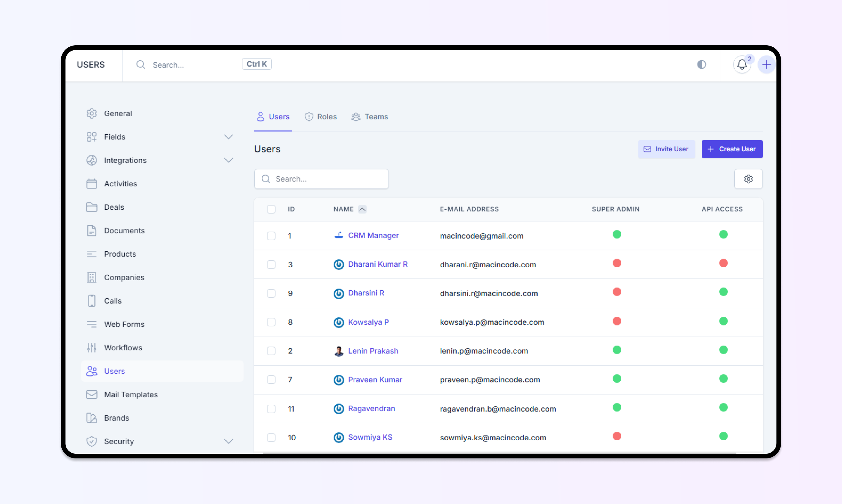Expand the Security sidebar section
The height and width of the screenshot is (504, 842).
point(228,441)
